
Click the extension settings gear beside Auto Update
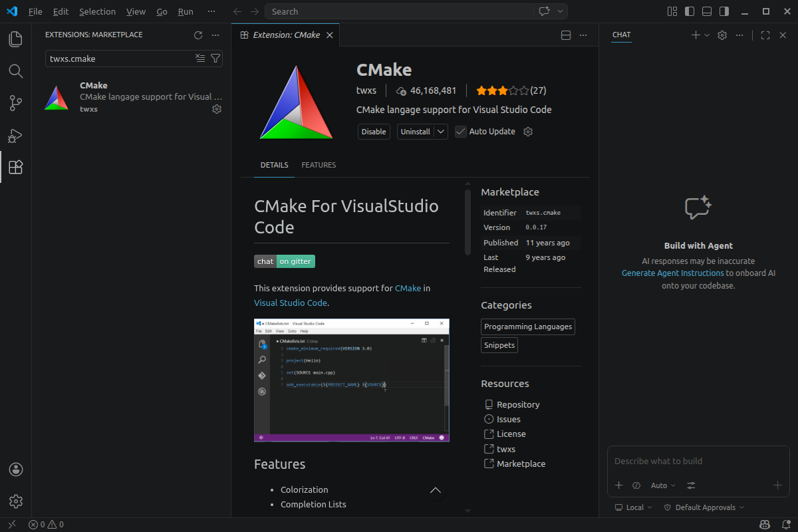click(x=528, y=132)
